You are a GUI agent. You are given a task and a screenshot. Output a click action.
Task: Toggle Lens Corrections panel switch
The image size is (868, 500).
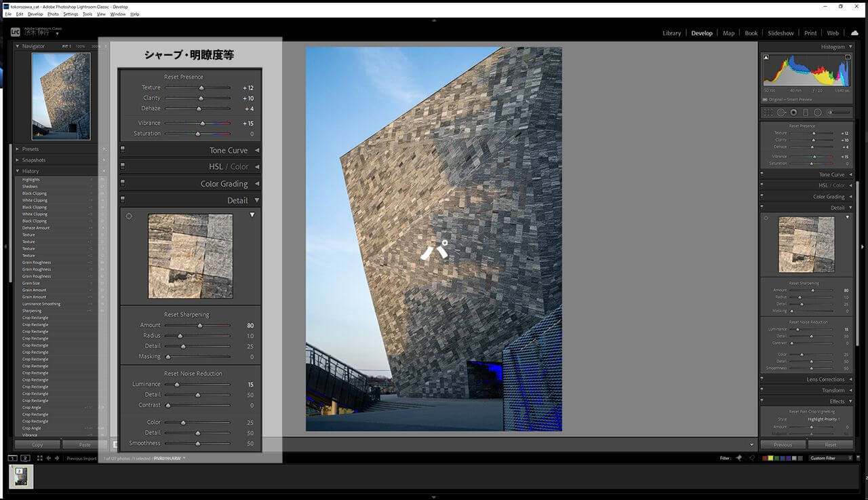coord(763,379)
